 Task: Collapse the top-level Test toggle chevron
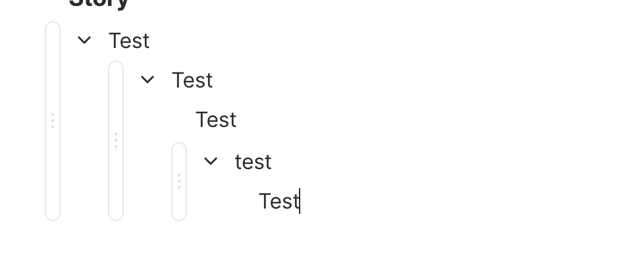point(84,40)
